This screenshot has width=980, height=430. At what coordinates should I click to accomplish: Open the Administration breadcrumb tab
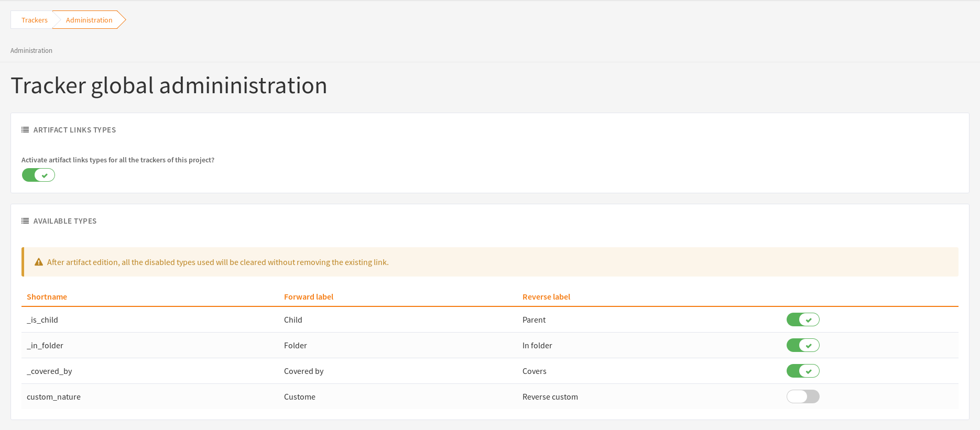click(x=89, y=20)
